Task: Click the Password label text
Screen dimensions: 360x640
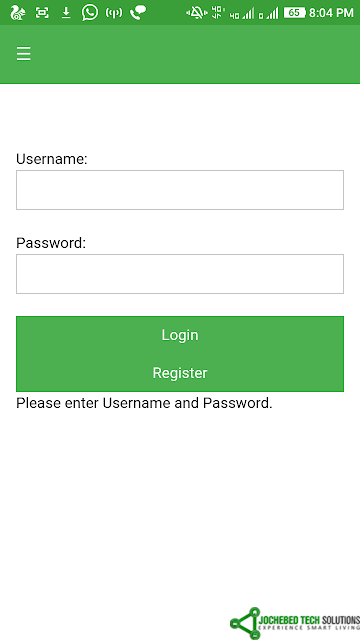Action: click(x=51, y=243)
